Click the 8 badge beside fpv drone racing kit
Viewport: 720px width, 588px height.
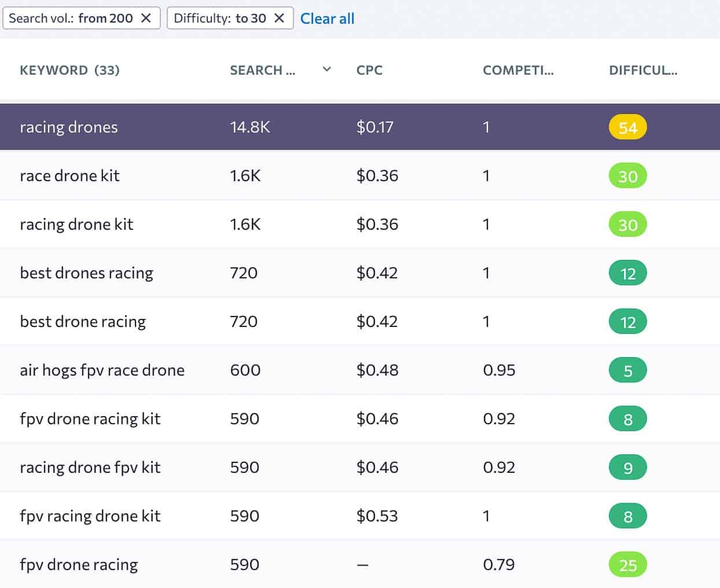click(x=627, y=418)
